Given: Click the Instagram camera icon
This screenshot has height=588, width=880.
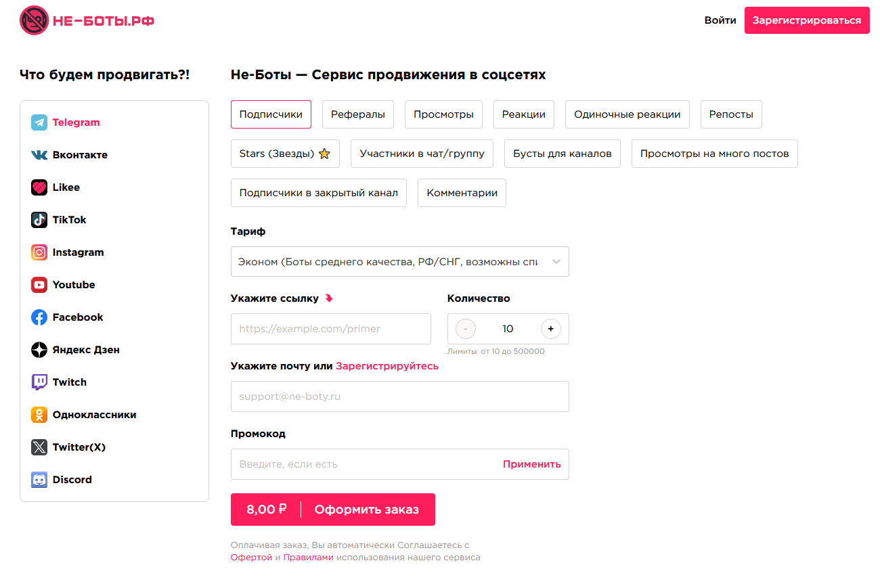Looking at the screenshot, I should coord(39,252).
